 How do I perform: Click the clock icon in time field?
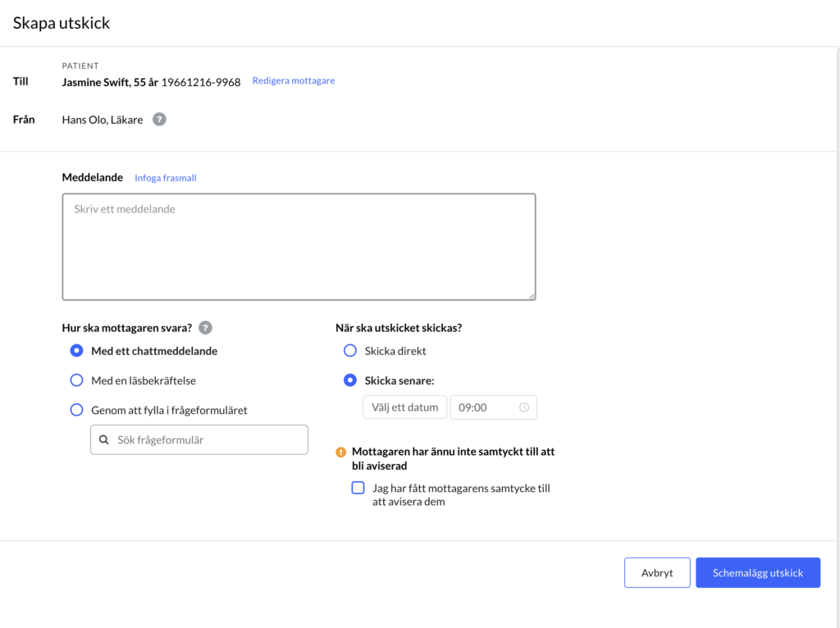click(524, 407)
